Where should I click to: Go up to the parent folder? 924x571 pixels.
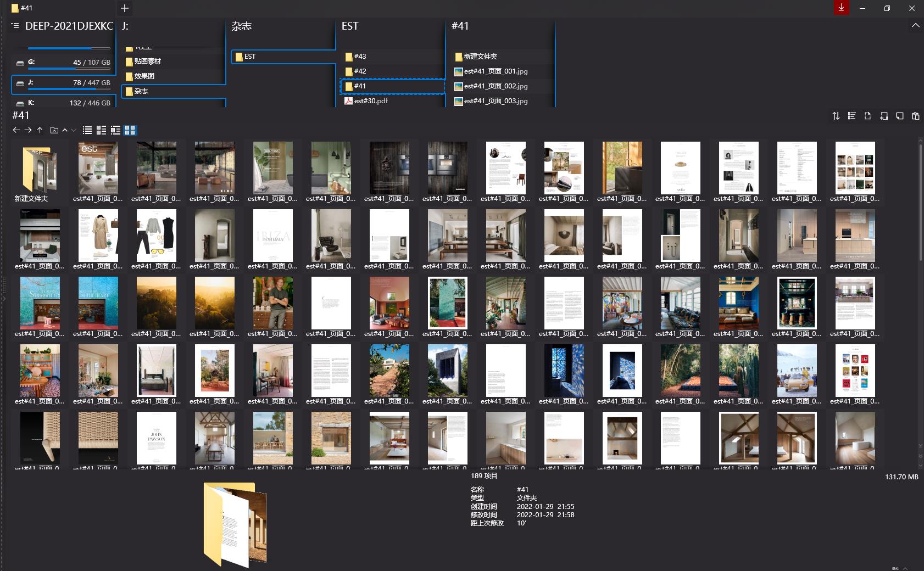pyautogui.click(x=40, y=130)
